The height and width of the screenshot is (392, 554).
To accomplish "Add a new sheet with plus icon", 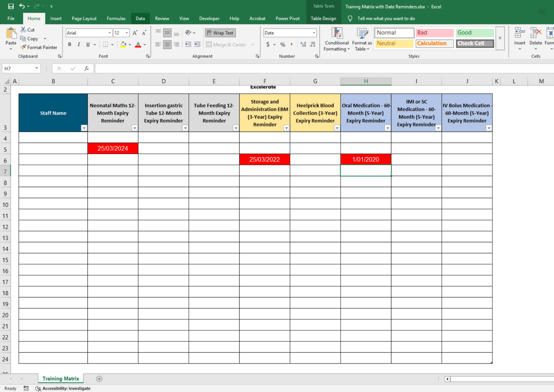I will 99,379.
